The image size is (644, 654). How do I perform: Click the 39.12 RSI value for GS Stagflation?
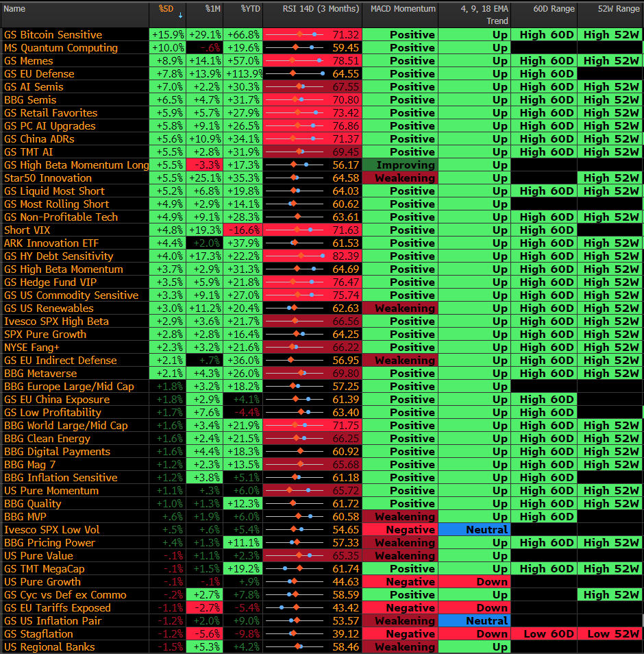click(x=345, y=634)
